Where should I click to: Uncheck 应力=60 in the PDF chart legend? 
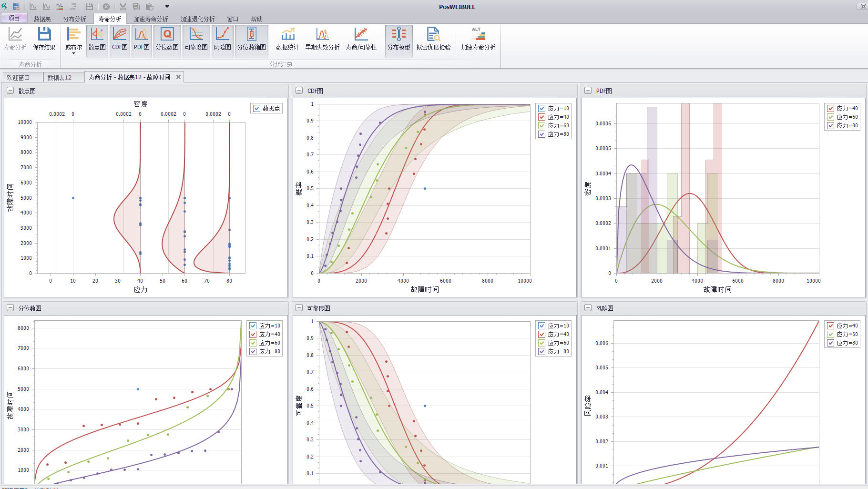[x=830, y=117]
